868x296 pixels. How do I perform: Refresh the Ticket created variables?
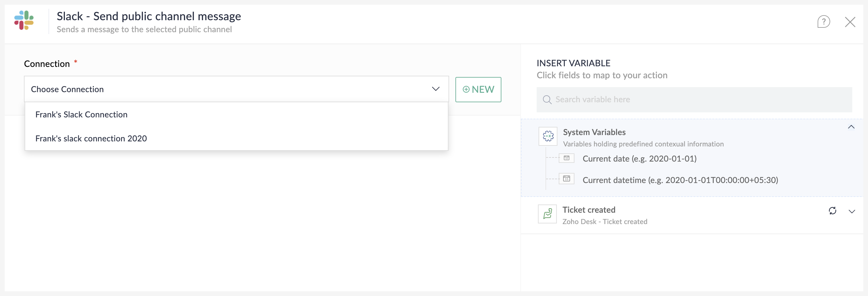point(832,211)
